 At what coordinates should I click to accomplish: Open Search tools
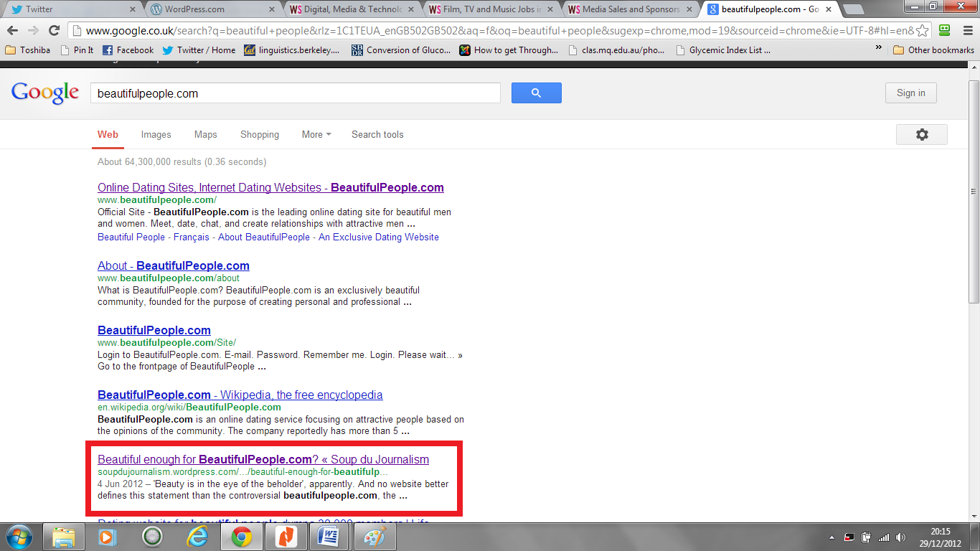coord(377,134)
